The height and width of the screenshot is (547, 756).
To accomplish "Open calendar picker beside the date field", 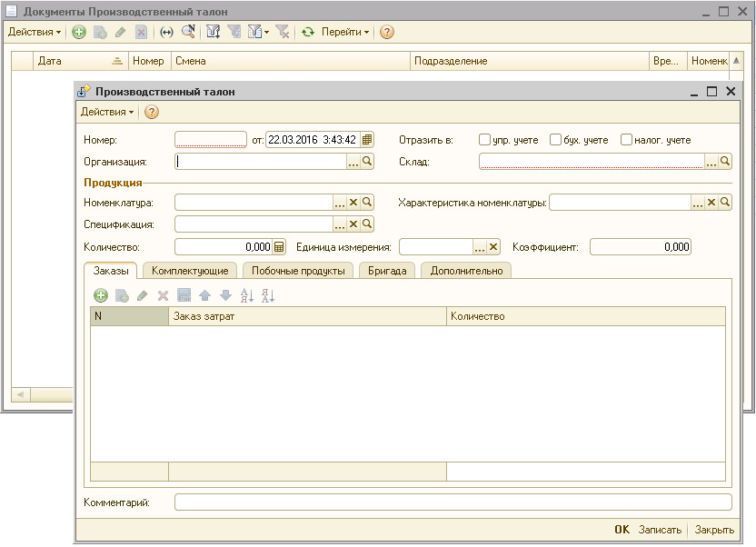I will pyautogui.click(x=367, y=140).
